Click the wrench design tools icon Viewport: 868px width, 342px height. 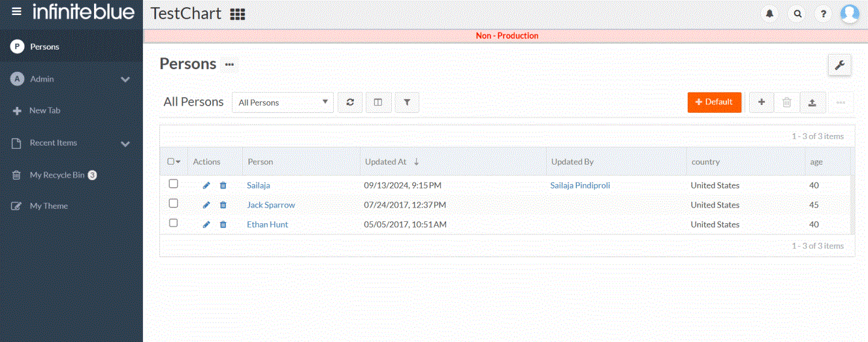pyautogui.click(x=839, y=65)
